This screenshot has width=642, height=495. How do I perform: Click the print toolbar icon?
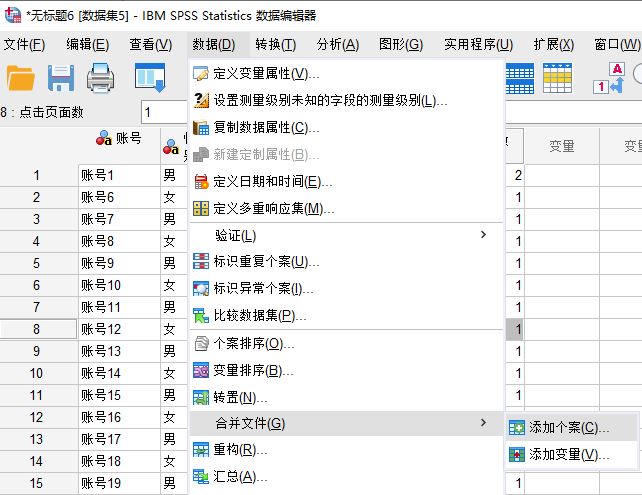coord(101,78)
